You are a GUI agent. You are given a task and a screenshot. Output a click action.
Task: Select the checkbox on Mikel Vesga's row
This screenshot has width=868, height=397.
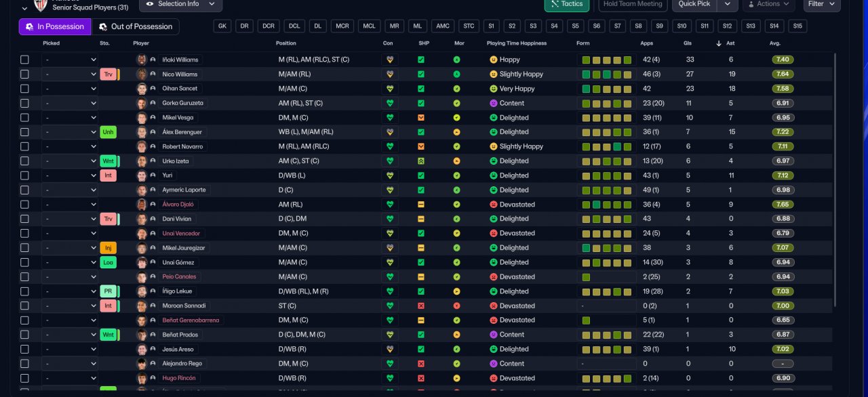(24, 118)
